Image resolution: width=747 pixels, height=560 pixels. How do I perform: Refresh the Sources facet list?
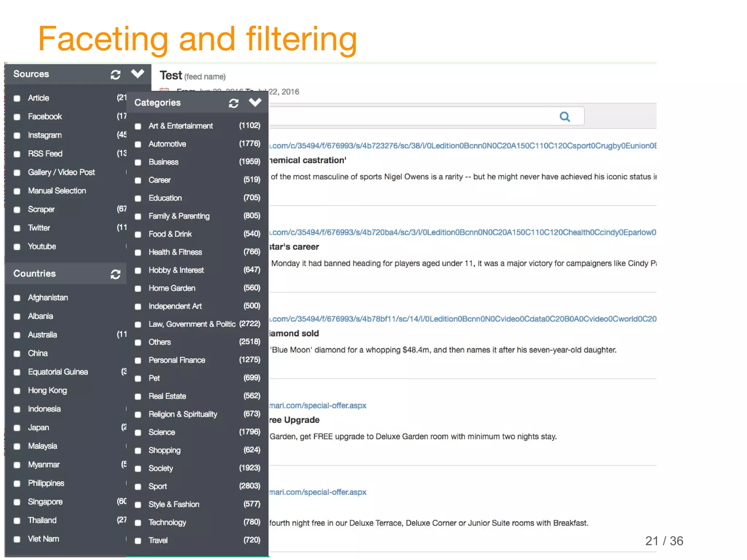116,75
